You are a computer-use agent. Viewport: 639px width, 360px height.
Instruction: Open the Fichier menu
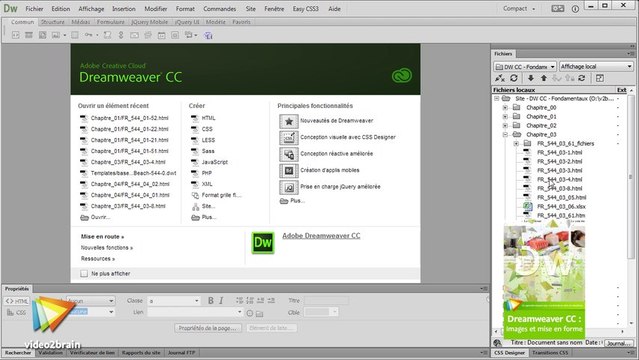click(34, 9)
